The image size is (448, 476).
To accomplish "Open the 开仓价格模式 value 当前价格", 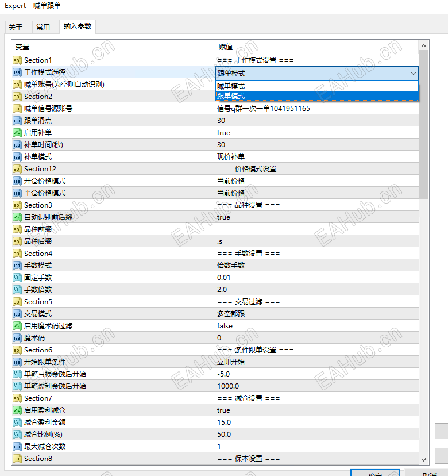I will coord(317,181).
